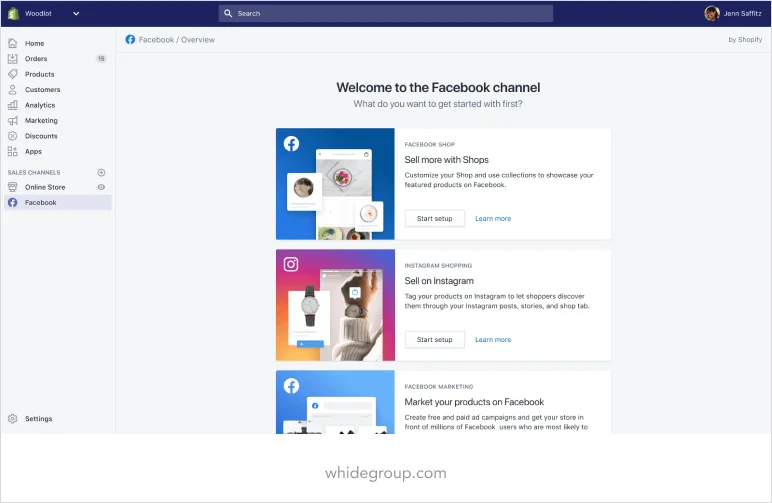Click the Home house icon

pos(13,43)
